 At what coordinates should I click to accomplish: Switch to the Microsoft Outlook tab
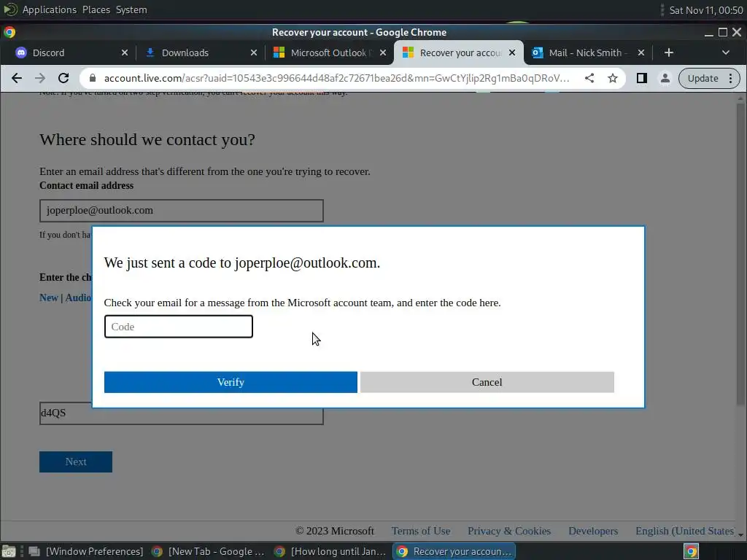click(x=328, y=52)
